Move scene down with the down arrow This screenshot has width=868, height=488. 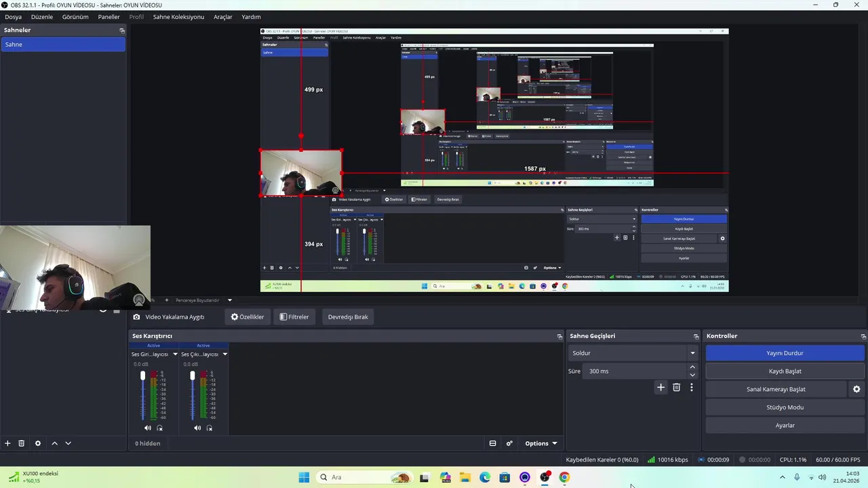click(68, 443)
